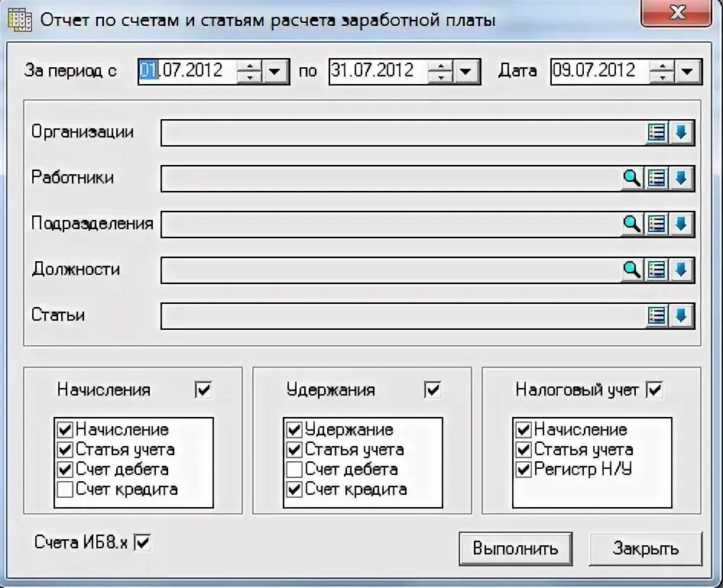Open calendar dropdown for period end date
Image resolution: width=723 pixels, height=588 pixels.
pyautogui.click(x=466, y=72)
